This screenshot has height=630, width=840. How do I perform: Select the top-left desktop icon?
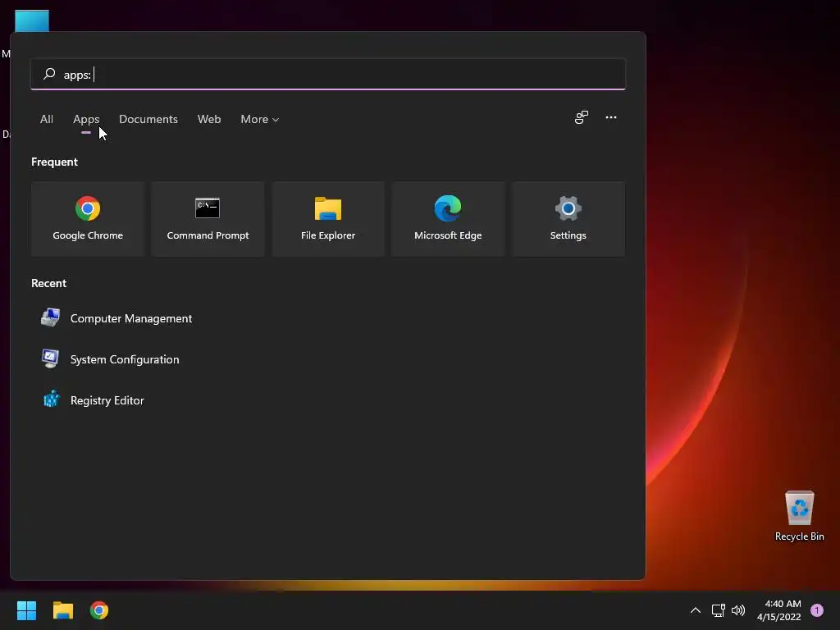[x=32, y=21]
